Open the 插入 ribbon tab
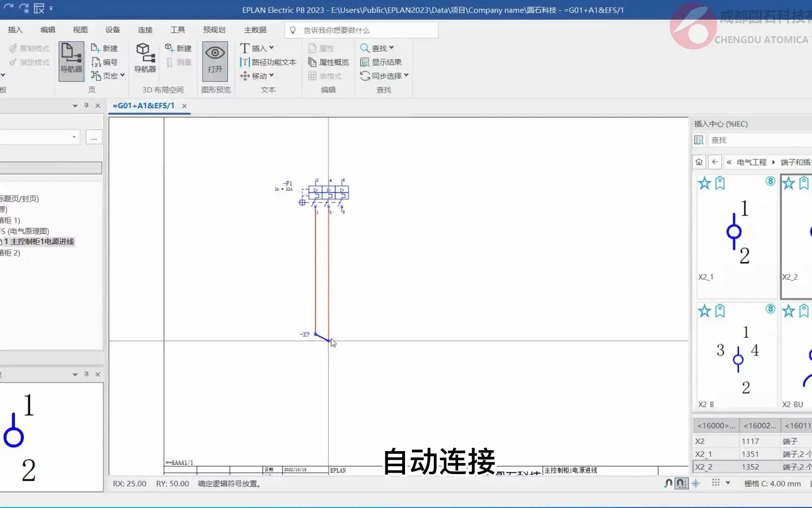 tap(15, 30)
